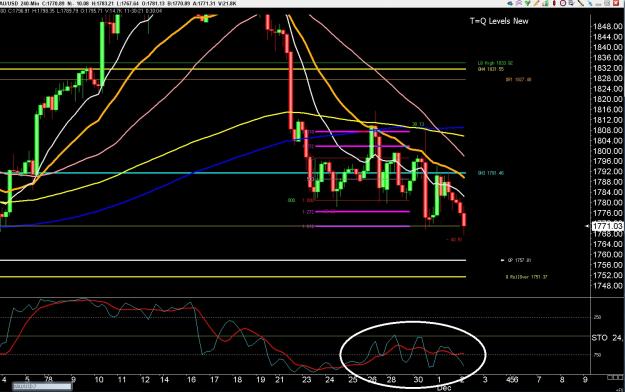Click the dark red marker toolbar icon
The width and height of the screenshot is (625, 392).
coord(554,3)
